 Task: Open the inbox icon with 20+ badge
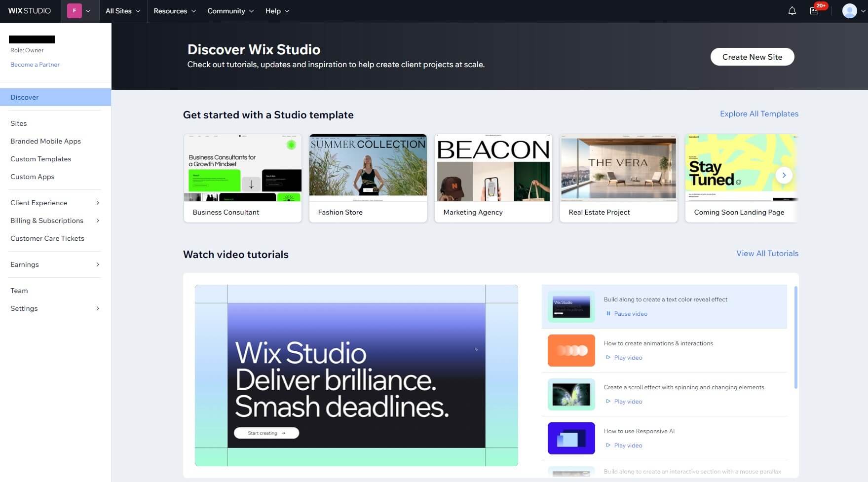815,11
